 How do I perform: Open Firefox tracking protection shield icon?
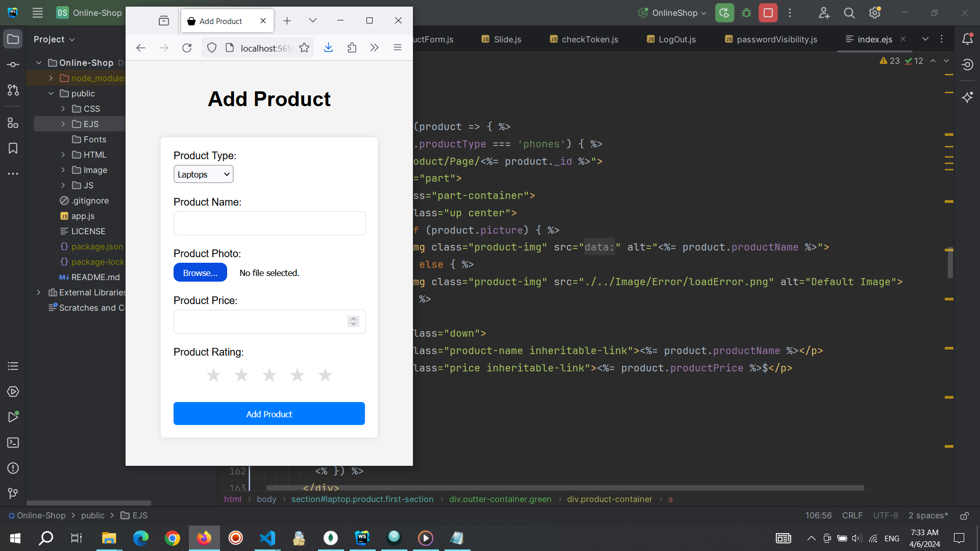(212, 48)
